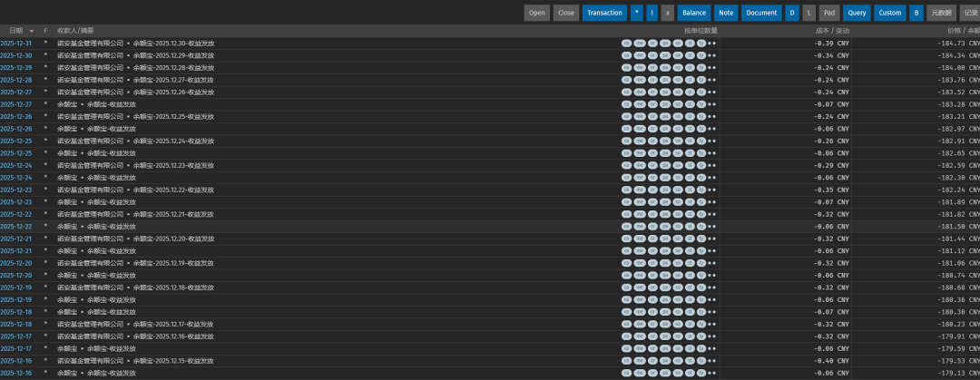The width and height of the screenshot is (980, 380).
Task: Click the L filter button
Action: click(x=810, y=13)
